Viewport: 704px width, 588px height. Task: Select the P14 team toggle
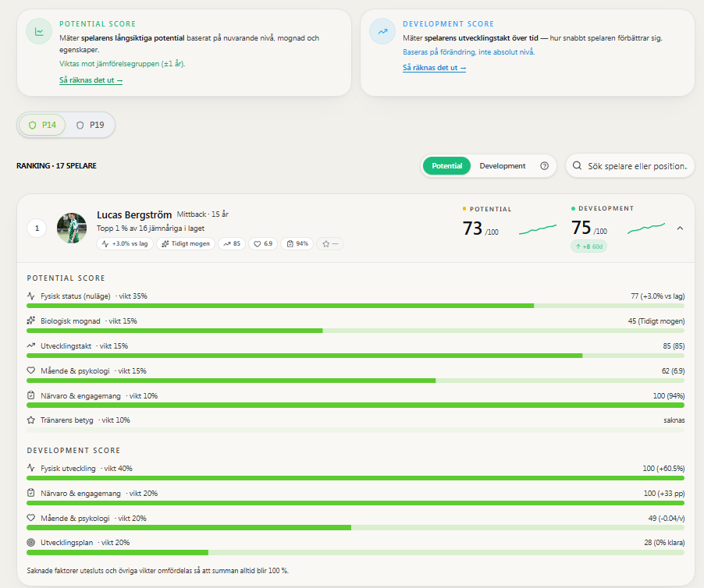coord(41,125)
